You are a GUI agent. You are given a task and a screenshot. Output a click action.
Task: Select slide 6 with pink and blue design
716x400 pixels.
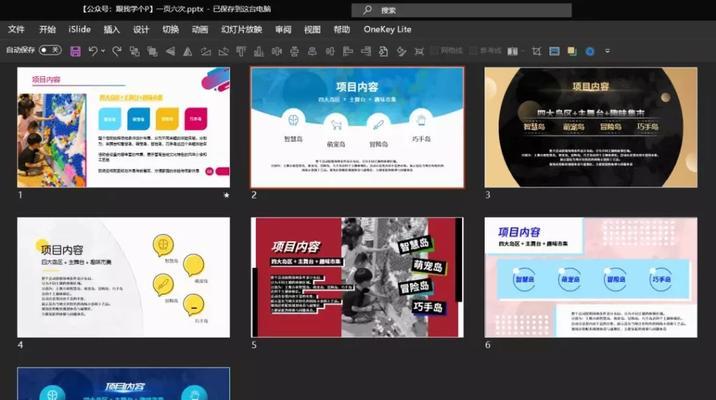point(591,278)
